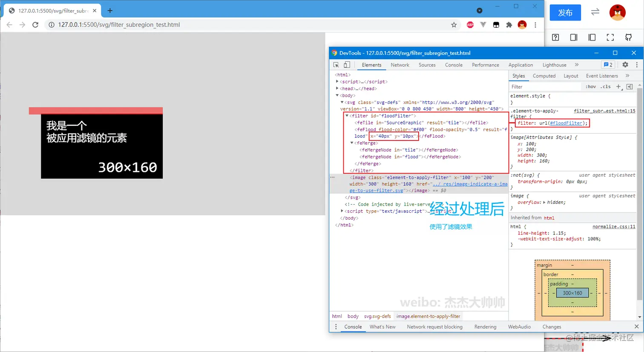
Task: Go forward in the browser
Action: [22, 25]
